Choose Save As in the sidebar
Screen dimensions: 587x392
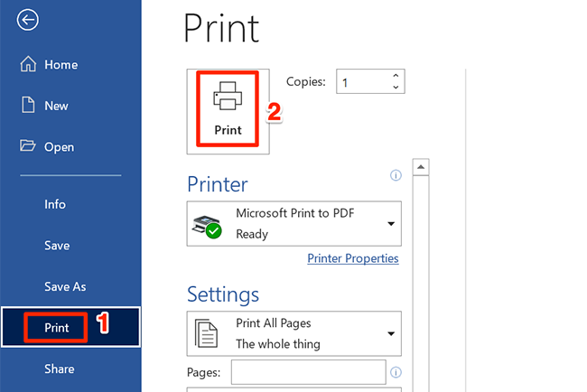(65, 286)
